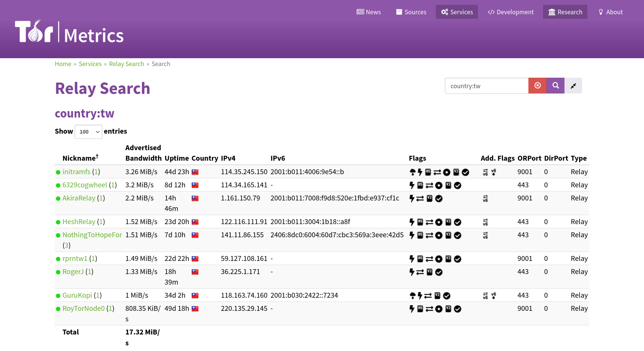Click the Exit flag icon for initramfs
The height and width of the screenshot is (351, 644).
[413, 172]
